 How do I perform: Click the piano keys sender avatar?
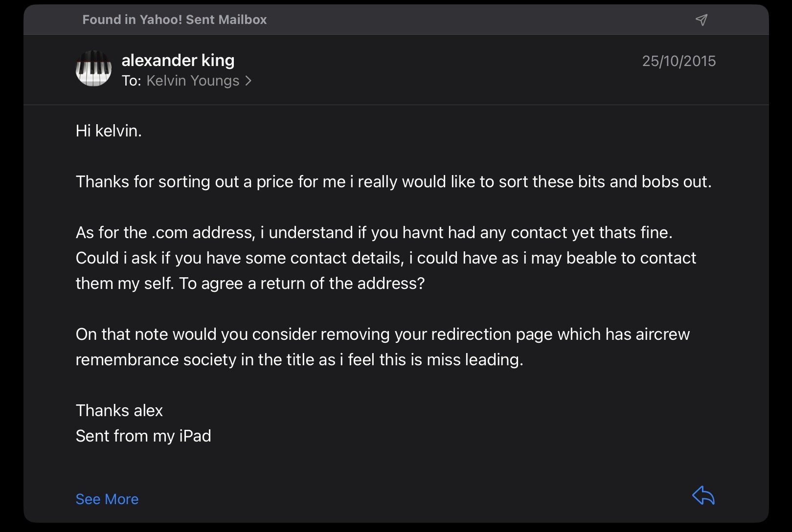(93, 68)
